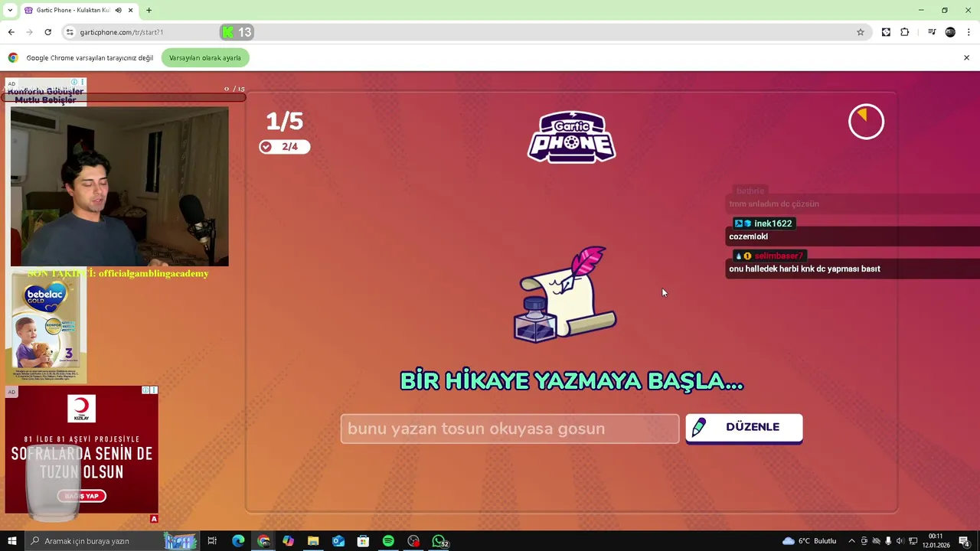The image size is (980, 551).
Task: Click the Gartic Phone logo
Action: click(x=571, y=137)
